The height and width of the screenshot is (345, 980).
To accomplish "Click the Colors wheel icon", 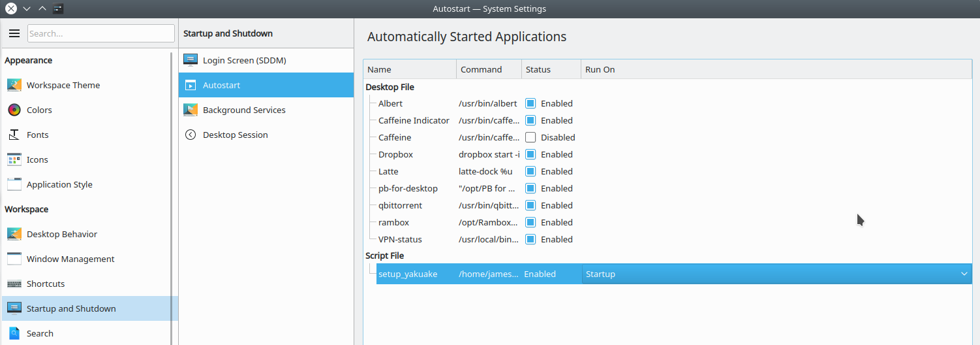I will tap(14, 110).
